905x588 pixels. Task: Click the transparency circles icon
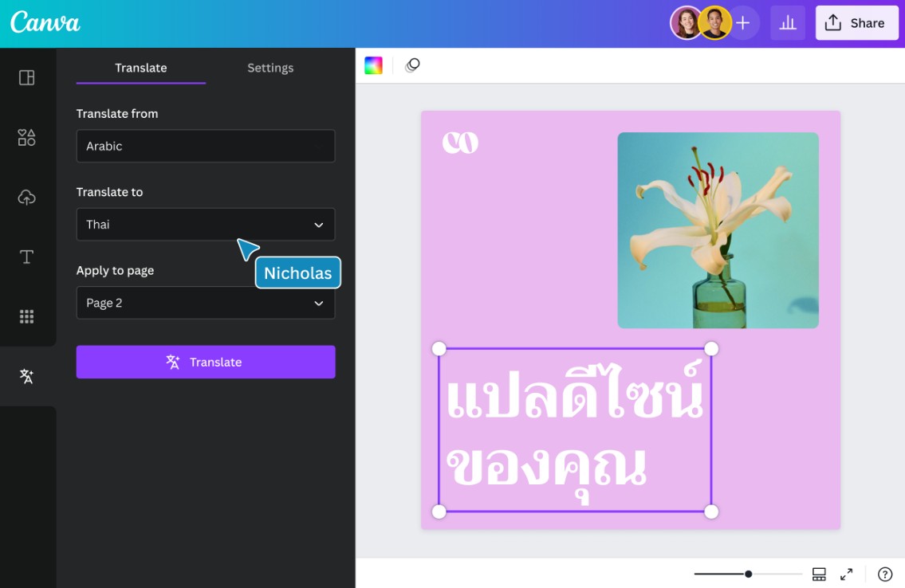pyautogui.click(x=412, y=66)
